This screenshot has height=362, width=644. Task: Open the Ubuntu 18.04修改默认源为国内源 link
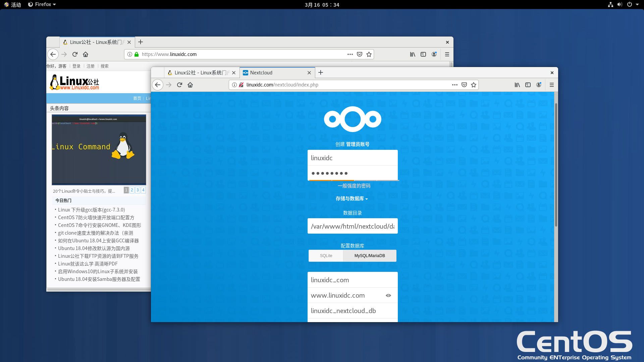point(94,248)
